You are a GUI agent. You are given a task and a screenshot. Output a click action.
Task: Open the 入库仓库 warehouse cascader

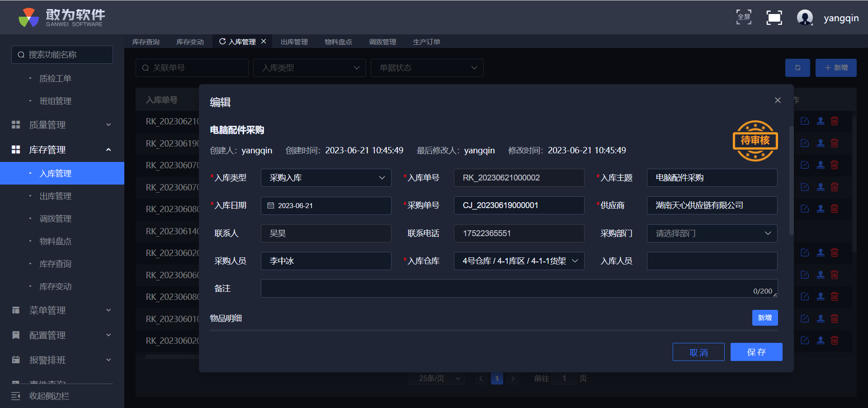point(519,261)
